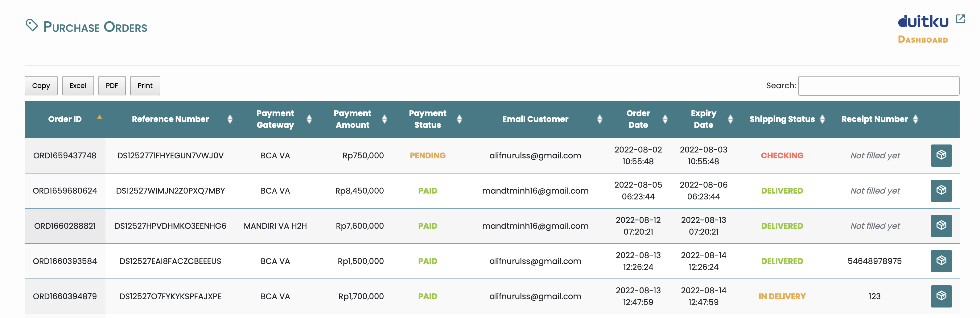Viewport: 980px width, 318px height.
Task: Focus the Search input field
Action: coord(878,86)
